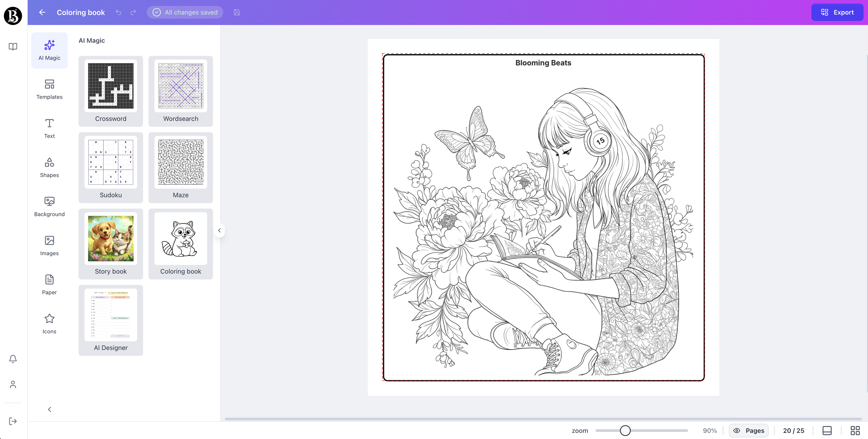Toggle Pages visibility eye button

(x=748, y=431)
